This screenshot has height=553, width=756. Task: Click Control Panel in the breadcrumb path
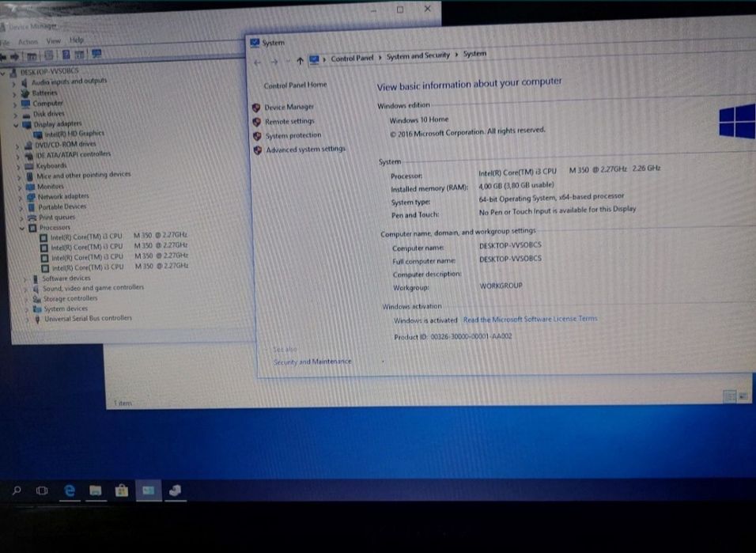pos(352,58)
